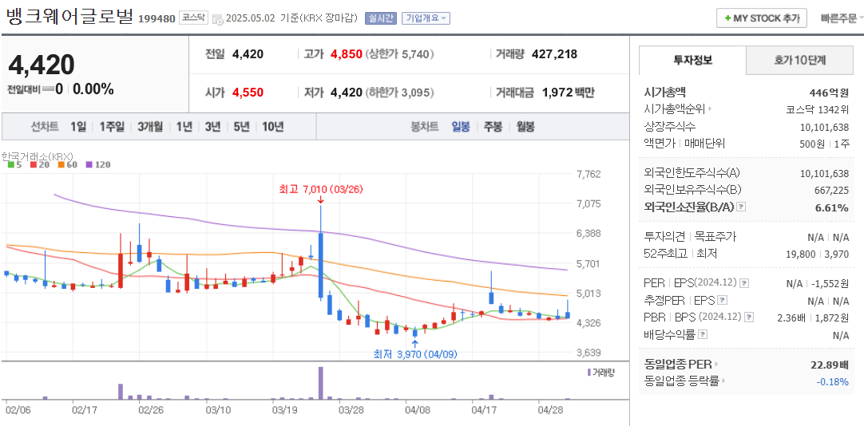Screen dimensions: 868x426
Task: Click the 최저 3,970 (04/09) chart label
Action: point(416,354)
